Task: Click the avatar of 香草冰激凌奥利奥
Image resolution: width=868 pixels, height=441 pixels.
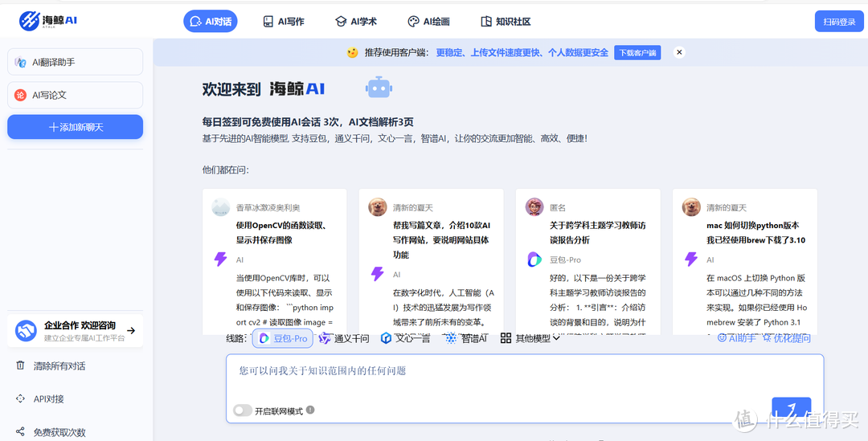Action: 220,207
